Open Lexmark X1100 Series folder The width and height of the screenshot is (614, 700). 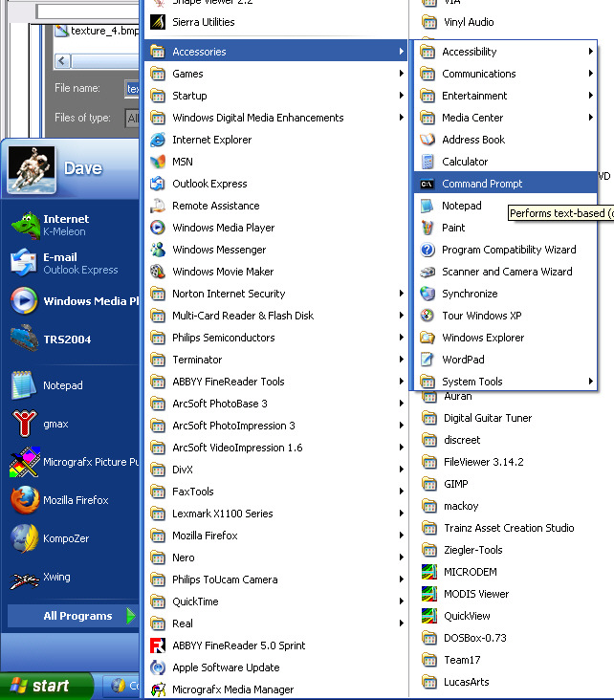tap(275, 514)
